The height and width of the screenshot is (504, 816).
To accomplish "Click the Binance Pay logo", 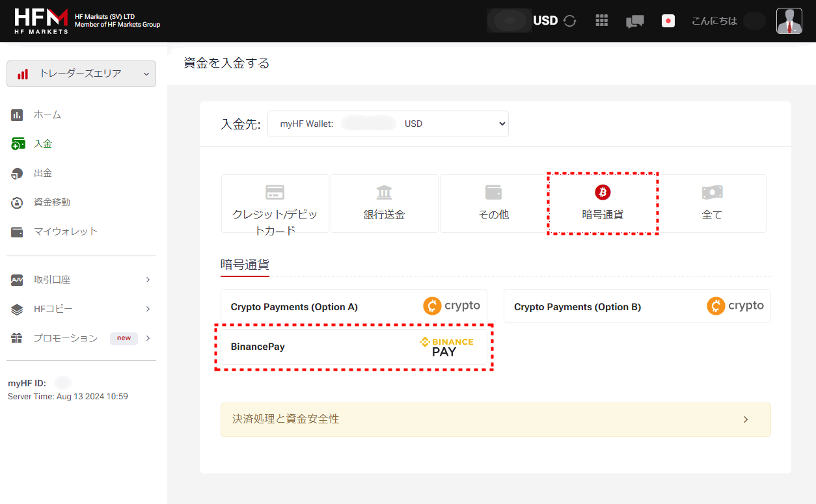I will point(446,347).
